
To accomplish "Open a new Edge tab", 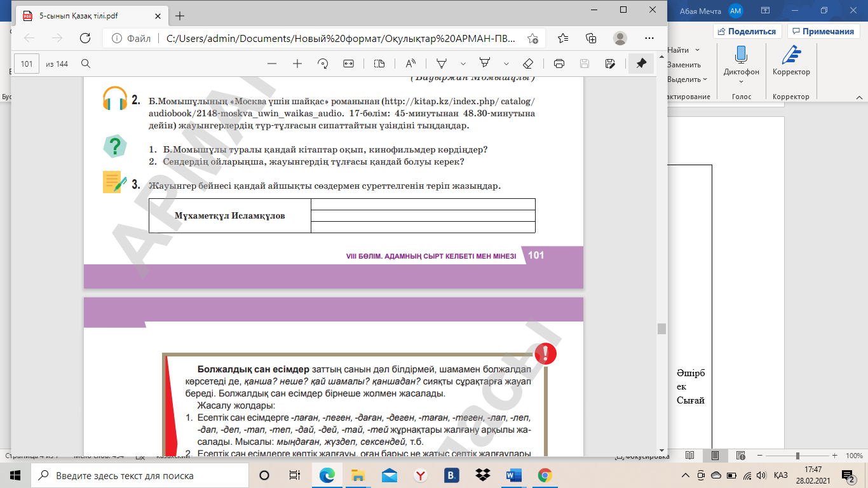I will (180, 16).
